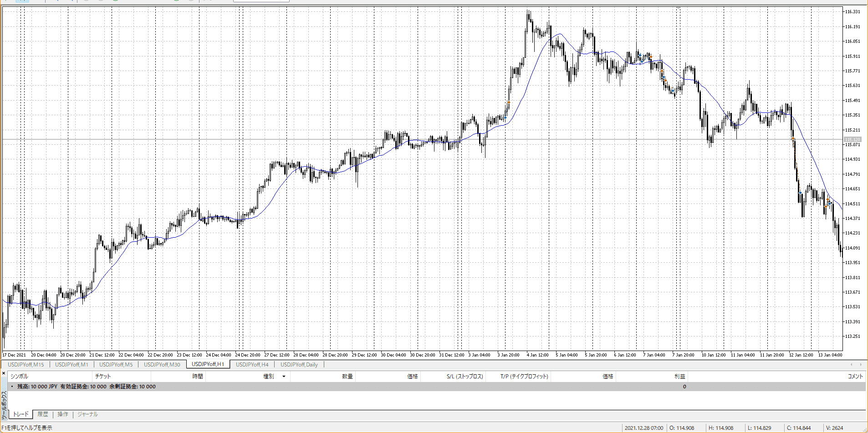Open the 履歴 tab in the terminal
This screenshot has width=868, height=433.
coord(43,414)
